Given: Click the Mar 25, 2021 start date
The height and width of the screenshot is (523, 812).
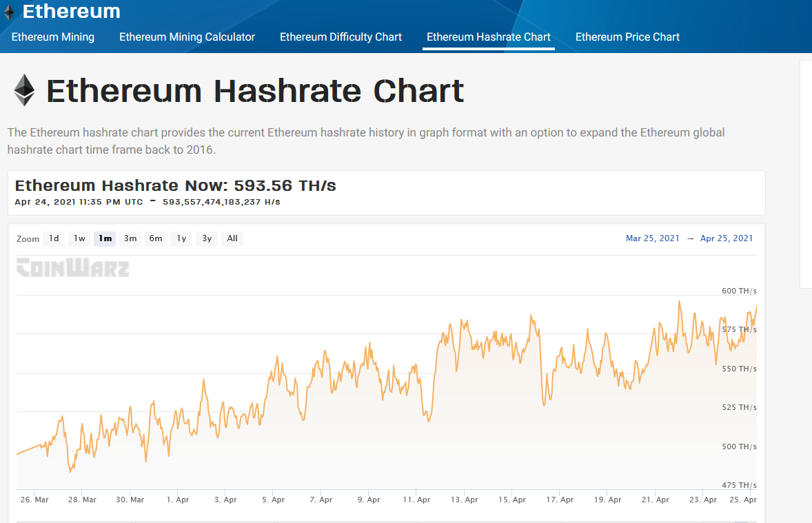Looking at the screenshot, I should tap(652, 238).
